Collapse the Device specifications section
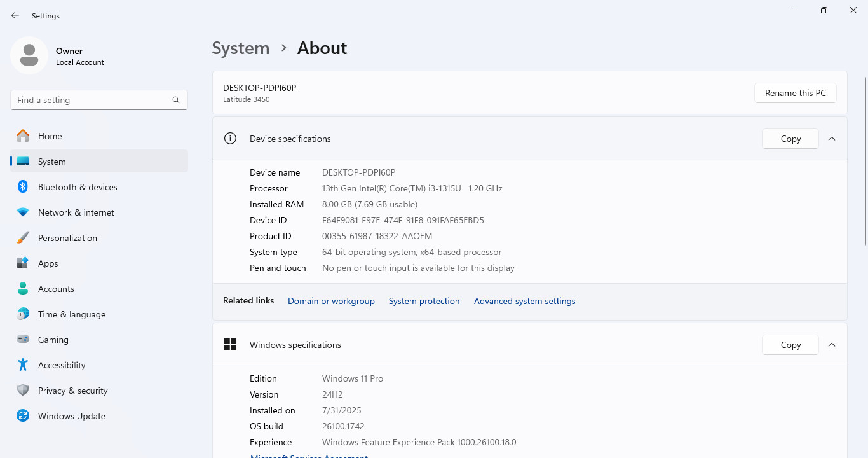This screenshot has width=868, height=458. [832, 139]
